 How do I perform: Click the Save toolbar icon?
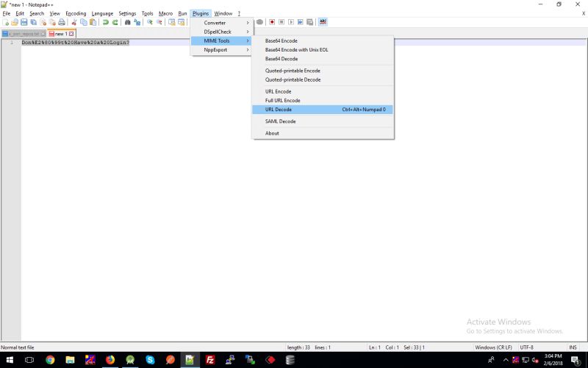[24, 22]
